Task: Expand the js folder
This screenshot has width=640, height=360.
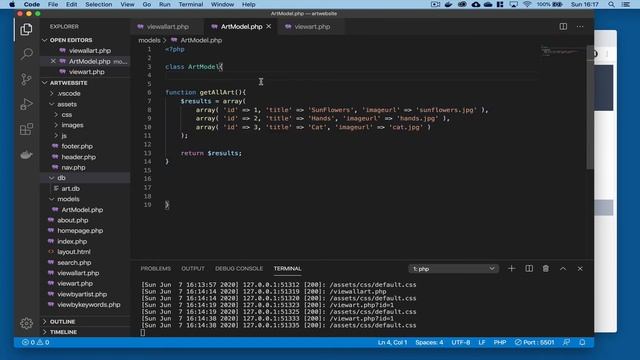Action: 64,136
